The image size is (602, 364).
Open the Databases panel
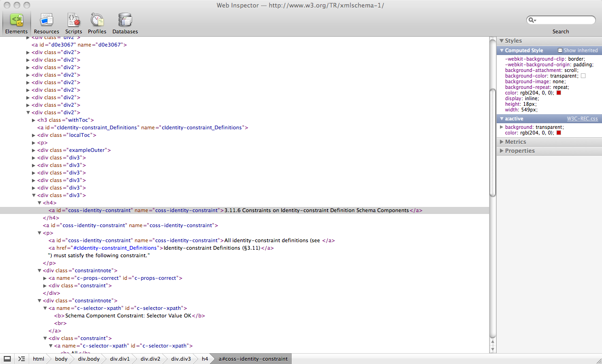125,20
